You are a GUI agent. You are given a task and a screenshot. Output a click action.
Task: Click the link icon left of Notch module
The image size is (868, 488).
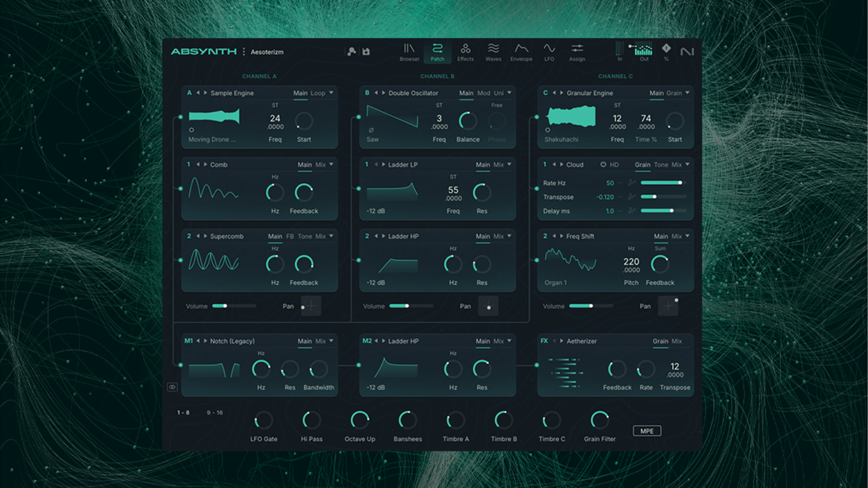point(172,387)
